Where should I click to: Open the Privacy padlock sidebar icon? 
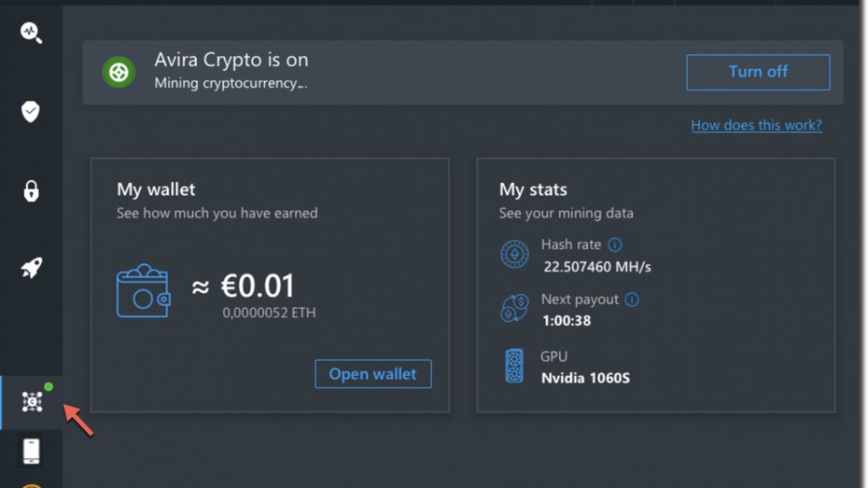pos(31,191)
